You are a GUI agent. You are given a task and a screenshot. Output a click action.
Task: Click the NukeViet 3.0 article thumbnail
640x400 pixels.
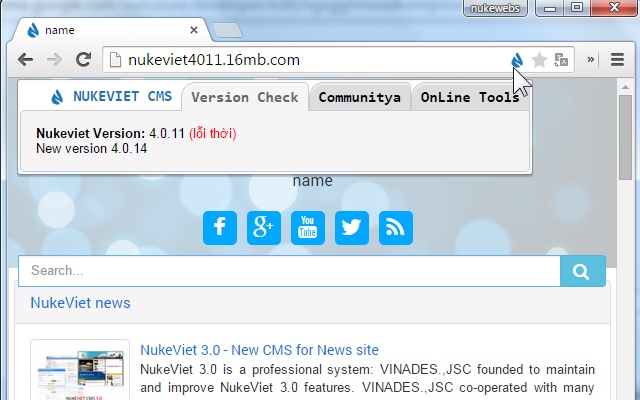click(80, 371)
